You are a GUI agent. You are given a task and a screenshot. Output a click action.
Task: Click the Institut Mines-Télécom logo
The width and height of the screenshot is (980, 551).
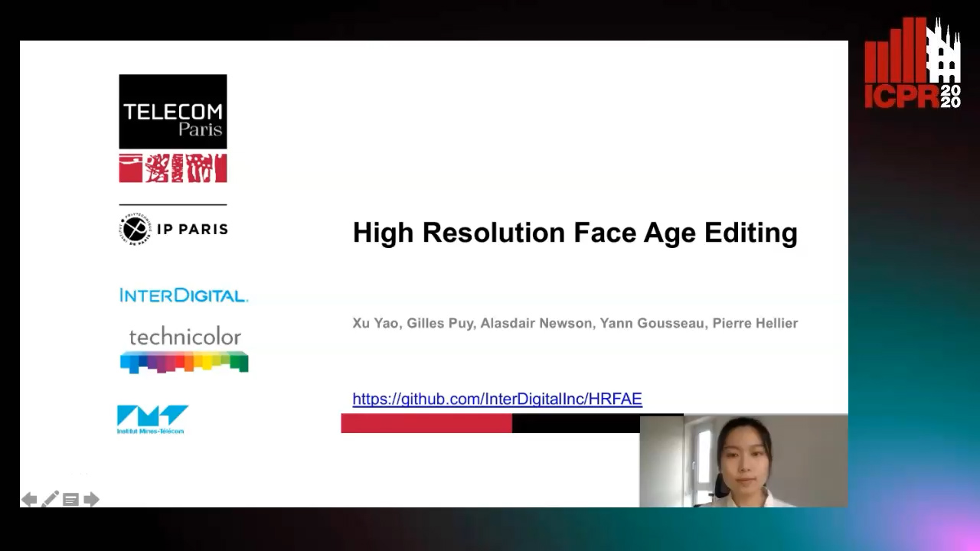(152, 419)
